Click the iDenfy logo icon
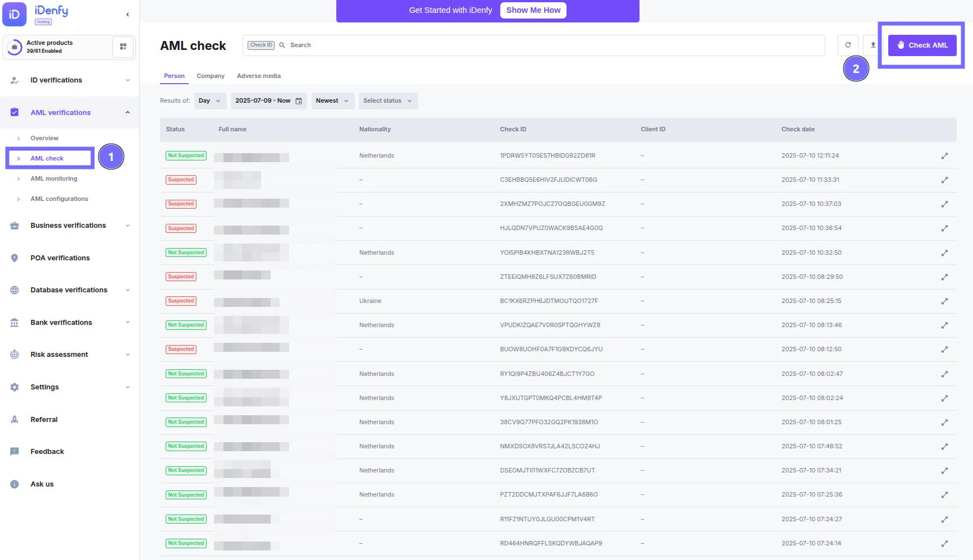Image resolution: width=973 pixels, height=560 pixels. pos(14,14)
